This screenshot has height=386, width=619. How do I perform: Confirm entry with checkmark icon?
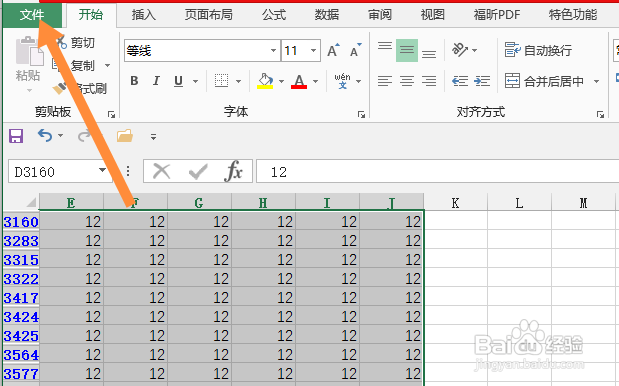(x=198, y=171)
